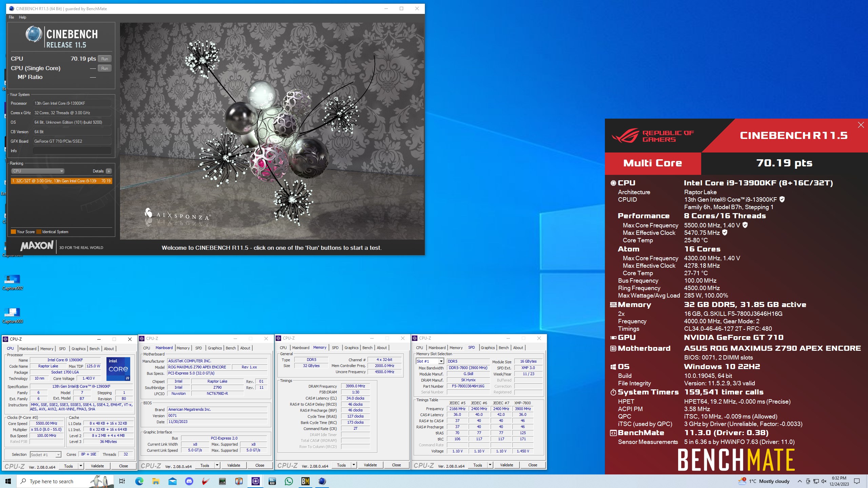
Task: Open the Help menu in Cinebench
Action: 22,17
